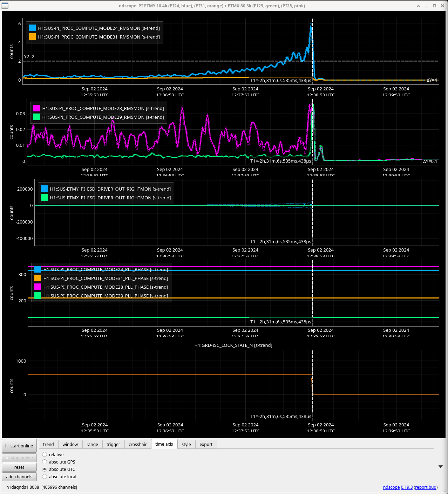This screenshot has width=448, height=494.
Task: Click the T1 time cursor label in lock state plot
Action: tap(281, 417)
